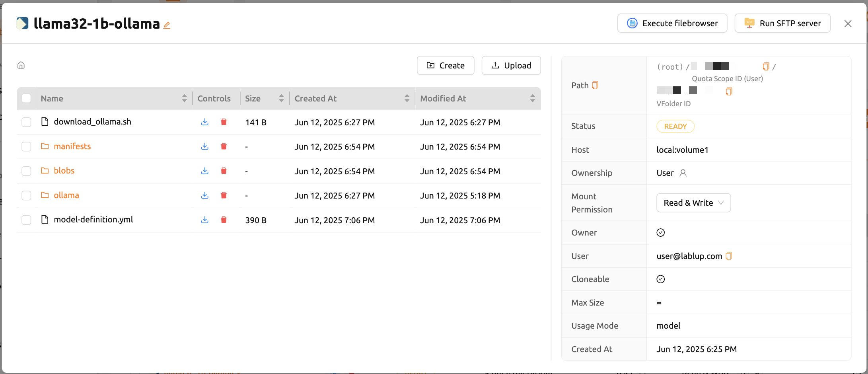
Task: Edit folder name with pencil icon
Action: point(167,25)
